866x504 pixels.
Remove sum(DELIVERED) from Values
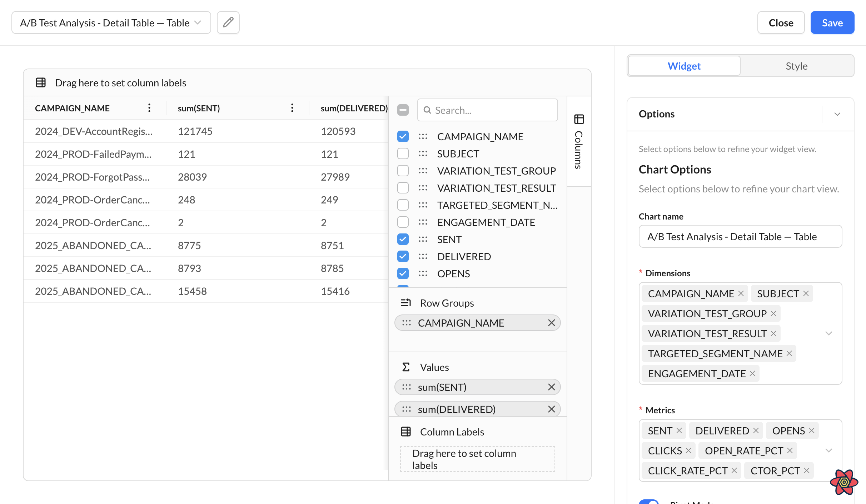[551, 409]
